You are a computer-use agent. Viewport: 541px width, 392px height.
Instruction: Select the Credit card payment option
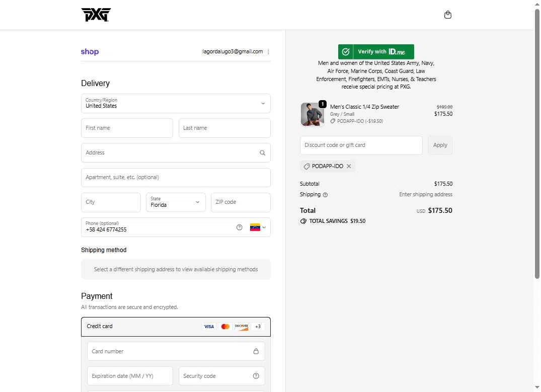click(100, 326)
